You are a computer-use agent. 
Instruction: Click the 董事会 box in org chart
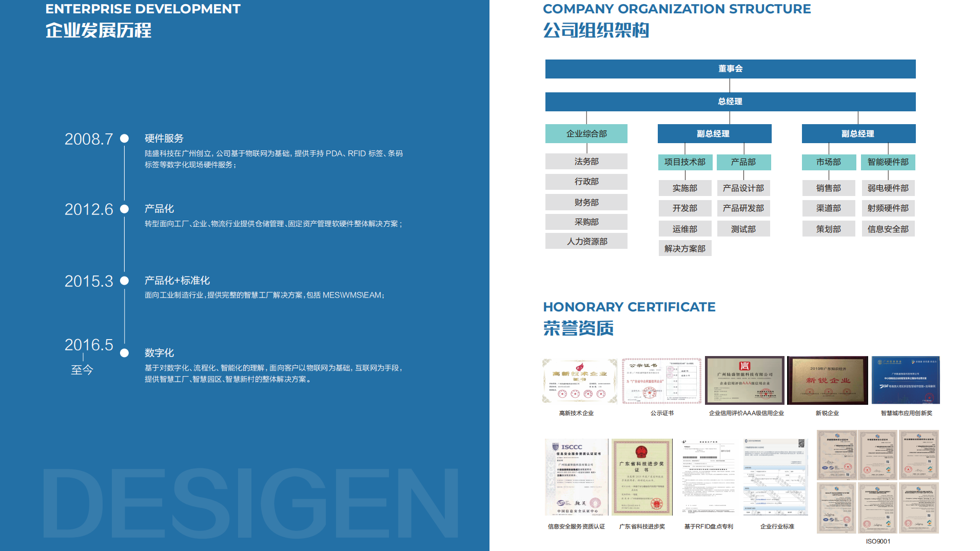[x=730, y=69]
